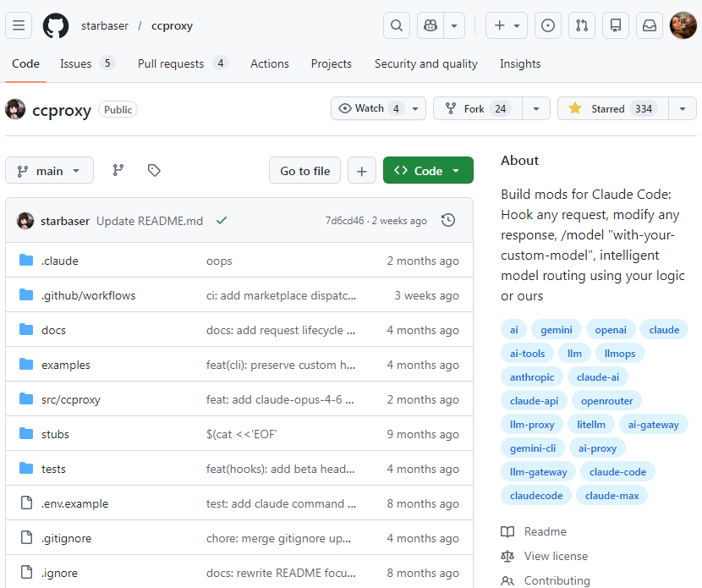Open the main branch selector dropdown

(x=49, y=170)
